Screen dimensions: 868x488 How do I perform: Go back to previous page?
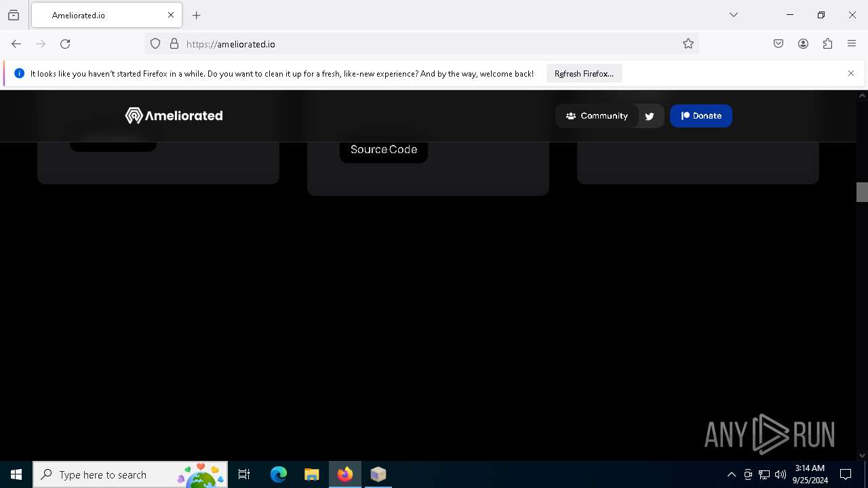pos(16,44)
